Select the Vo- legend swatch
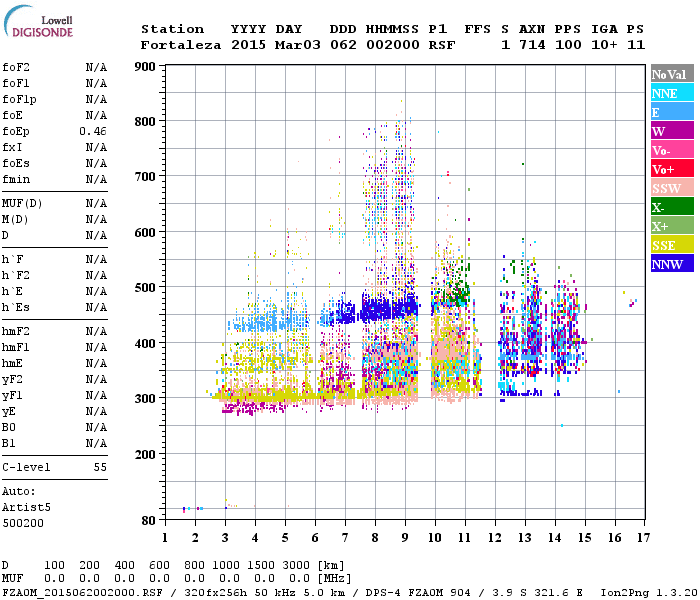 pyautogui.click(x=672, y=150)
